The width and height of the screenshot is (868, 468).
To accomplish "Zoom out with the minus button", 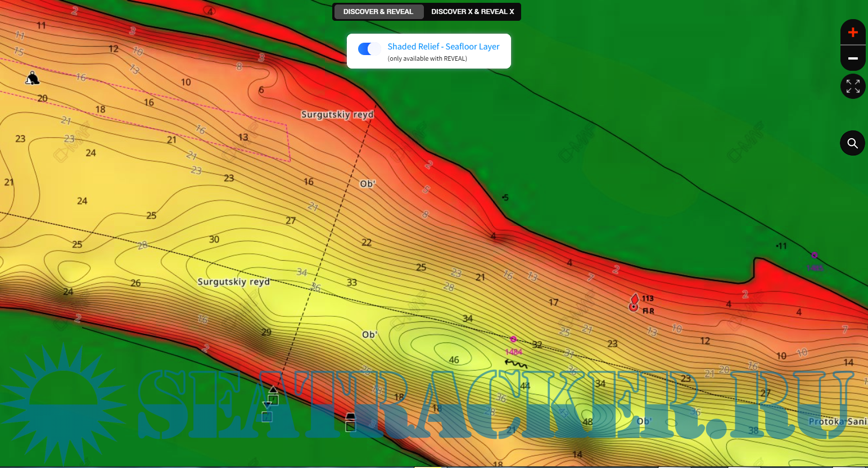I will click(x=852, y=58).
